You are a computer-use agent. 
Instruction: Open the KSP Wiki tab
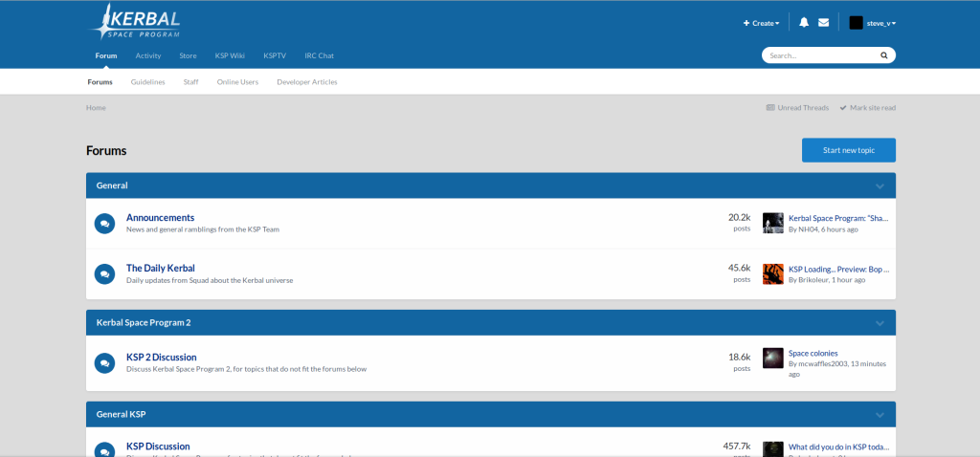point(230,55)
